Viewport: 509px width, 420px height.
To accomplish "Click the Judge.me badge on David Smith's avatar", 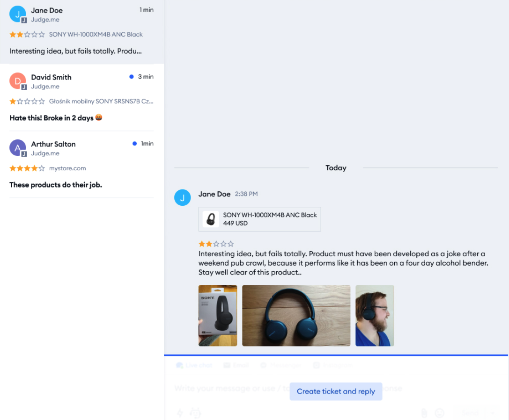I will tap(24, 87).
